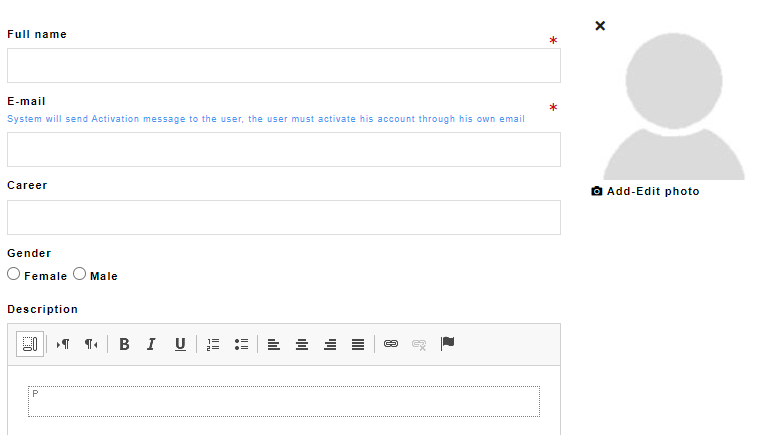Screen dimensions: 763x435
Task: Toggle bold formatting
Action: [124, 344]
